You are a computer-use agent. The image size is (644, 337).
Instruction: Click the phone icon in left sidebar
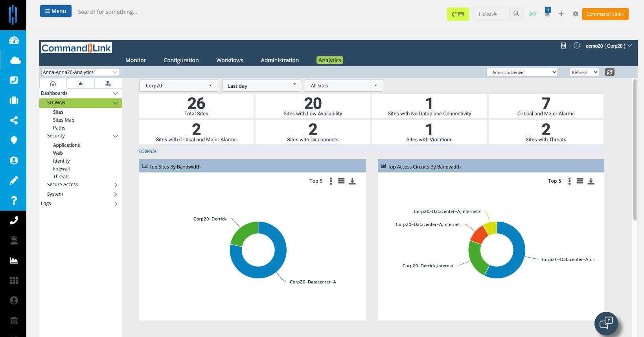[14, 220]
